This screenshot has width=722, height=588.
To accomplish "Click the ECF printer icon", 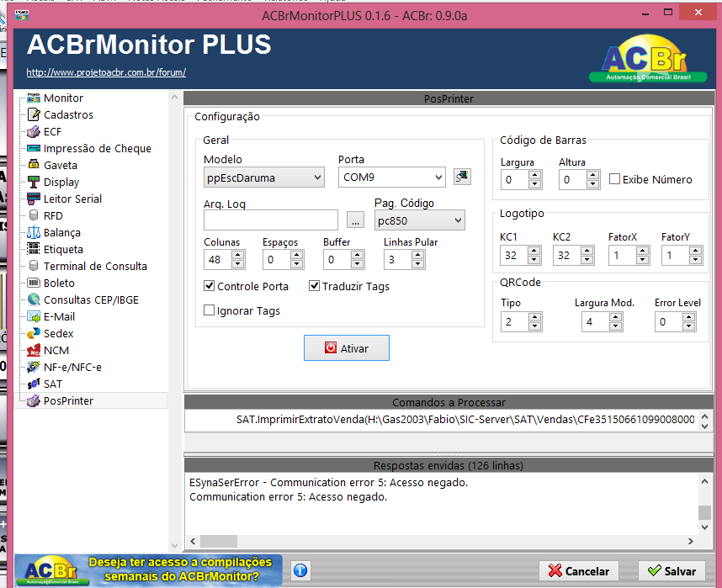I will (33, 132).
